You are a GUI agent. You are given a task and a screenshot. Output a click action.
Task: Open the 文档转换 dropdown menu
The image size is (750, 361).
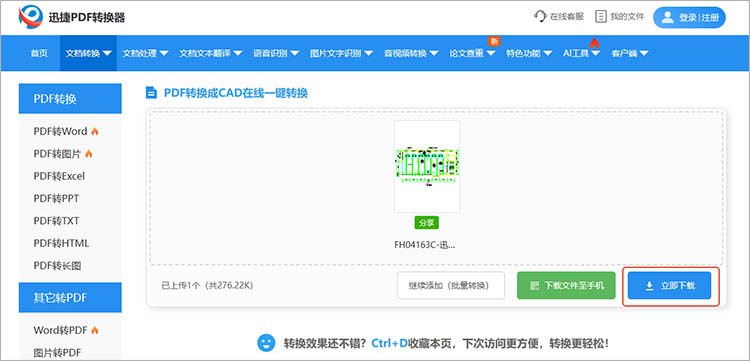pos(88,53)
